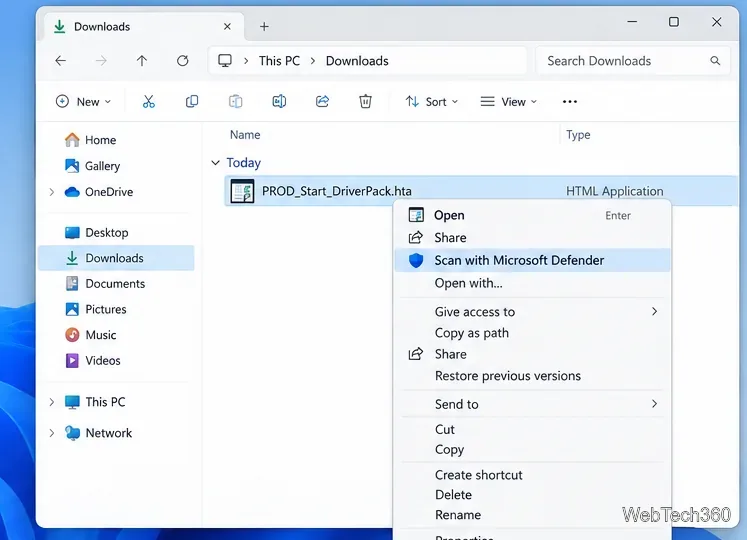This screenshot has height=540, width=747.
Task: Click the Paste toolbar icon
Action: [235, 101]
